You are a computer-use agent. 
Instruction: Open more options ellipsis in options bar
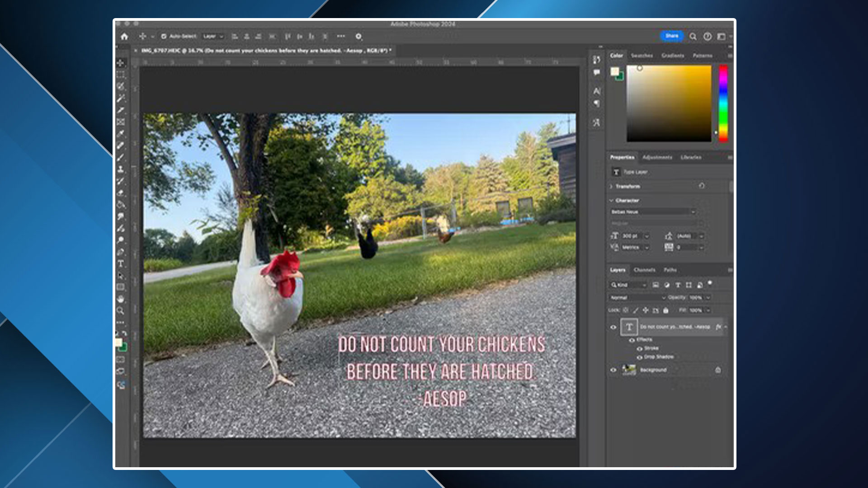click(341, 36)
